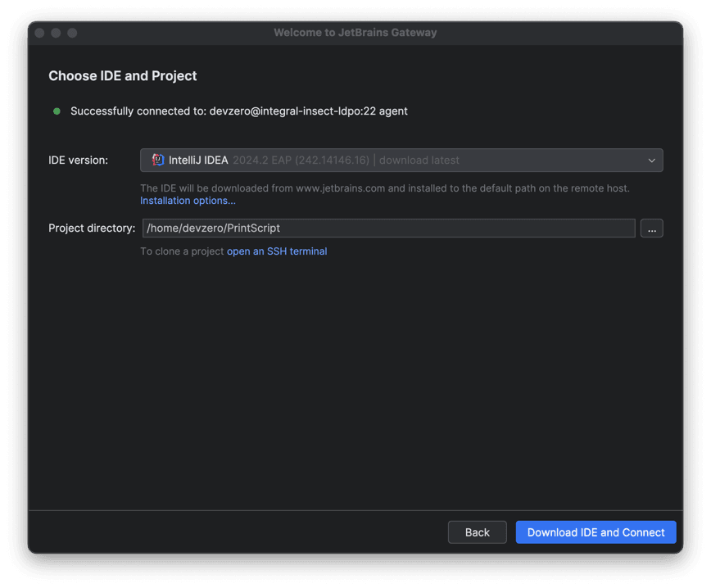The height and width of the screenshot is (588, 711).
Task: Click the green connection status indicator
Action: (57, 111)
